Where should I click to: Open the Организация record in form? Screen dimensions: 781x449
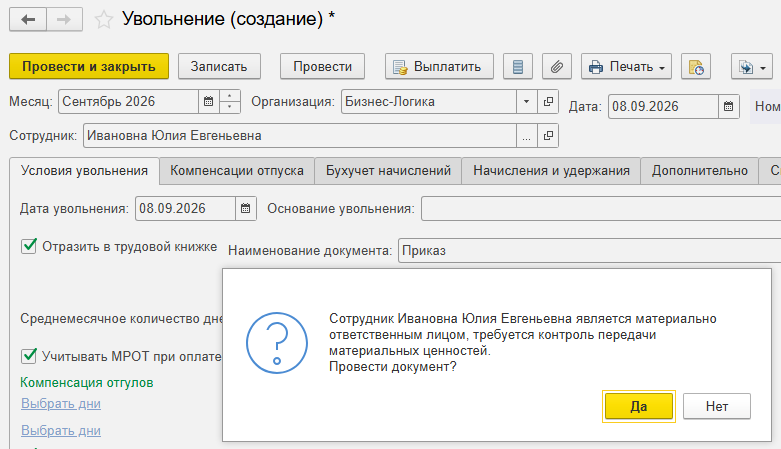(548, 102)
